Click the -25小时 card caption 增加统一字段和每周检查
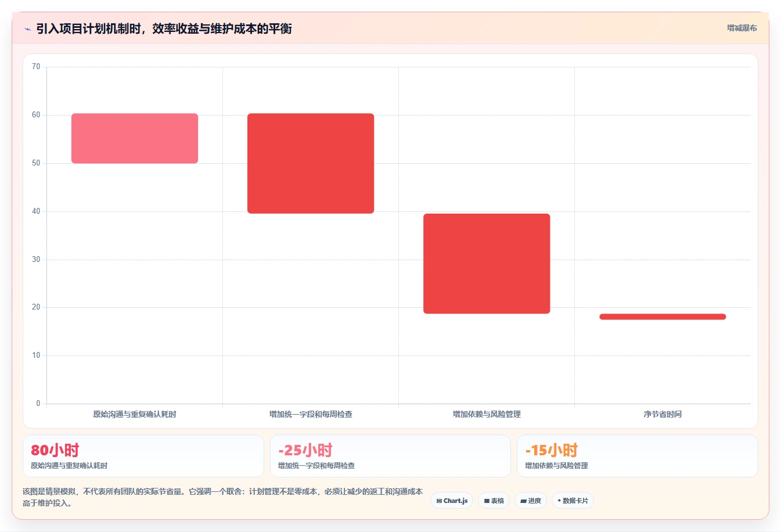 click(x=316, y=466)
